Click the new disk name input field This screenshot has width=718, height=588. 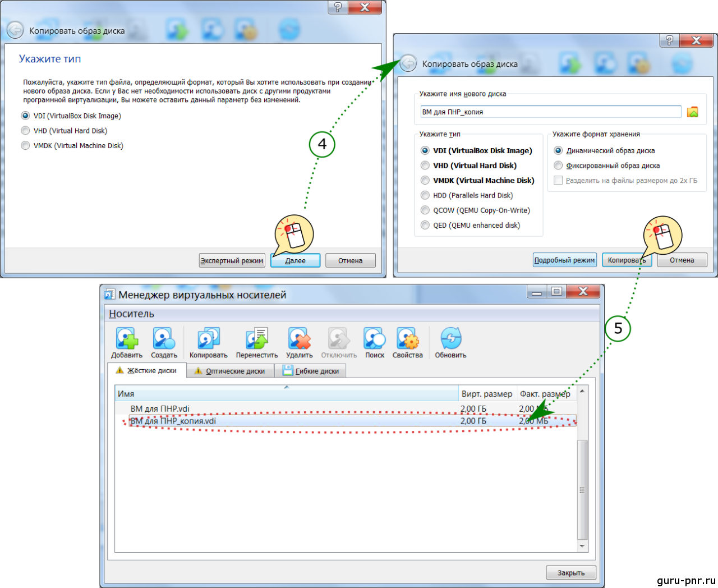tap(550, 112)
